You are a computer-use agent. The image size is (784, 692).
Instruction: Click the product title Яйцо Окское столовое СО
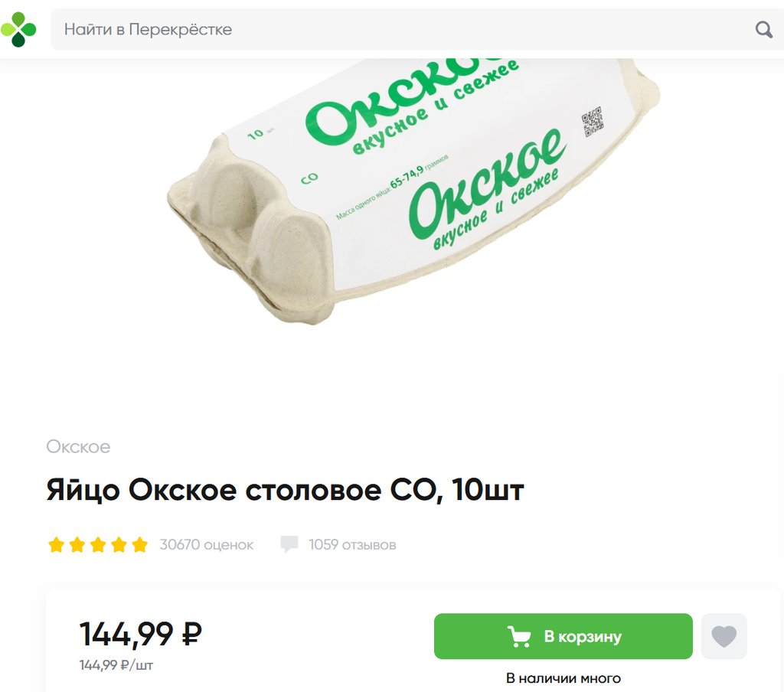[x=285, y=490]
